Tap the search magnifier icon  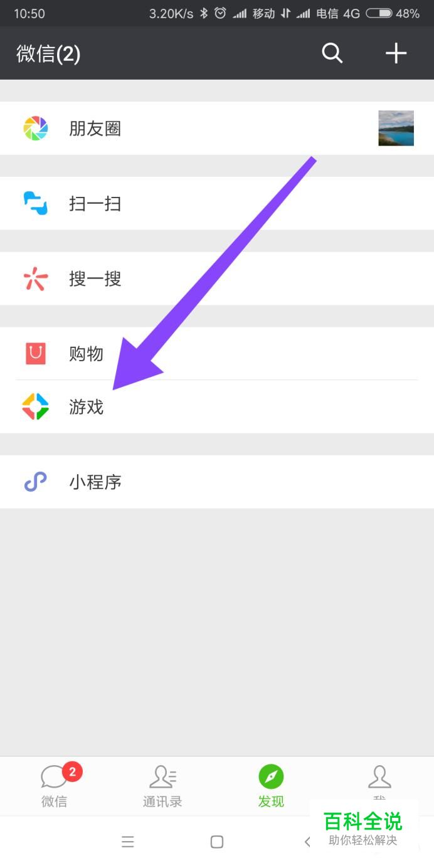click(x=332, y=53)
